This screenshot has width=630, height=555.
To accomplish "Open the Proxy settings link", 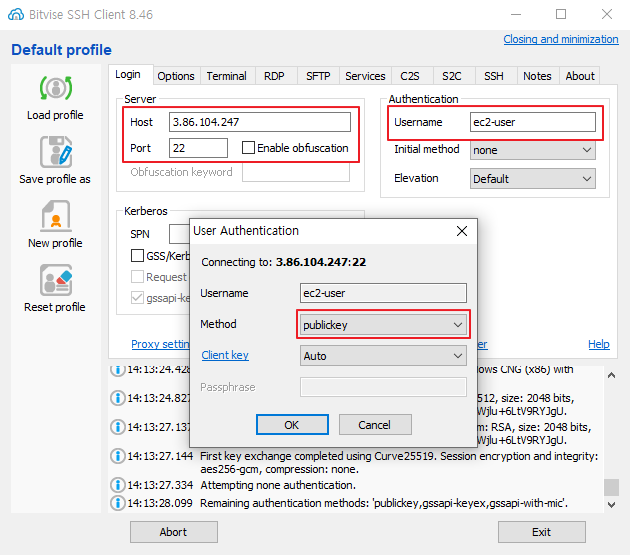I will [x=160, y=344].
